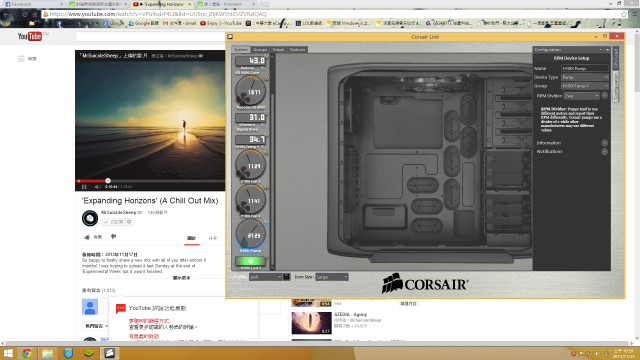
Task: Open the Enjoy :) - YouTube bookmark
Action: pos(221,23)
